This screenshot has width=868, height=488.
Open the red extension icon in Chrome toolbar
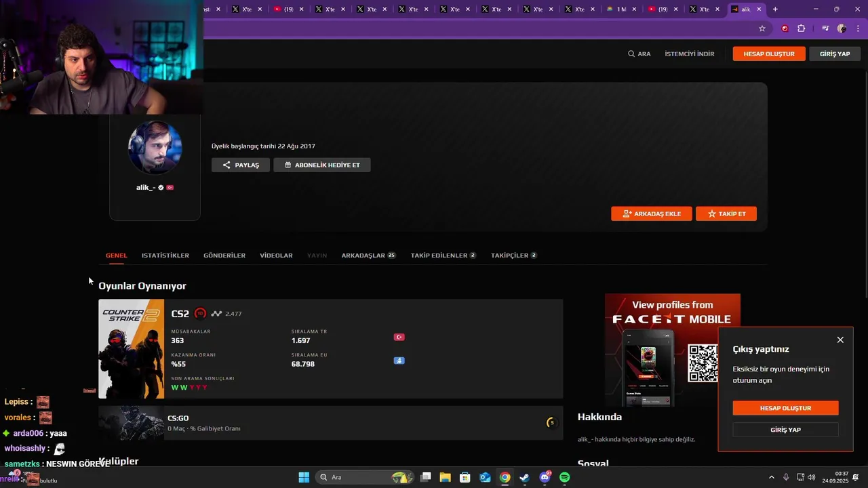coord(785,28)
